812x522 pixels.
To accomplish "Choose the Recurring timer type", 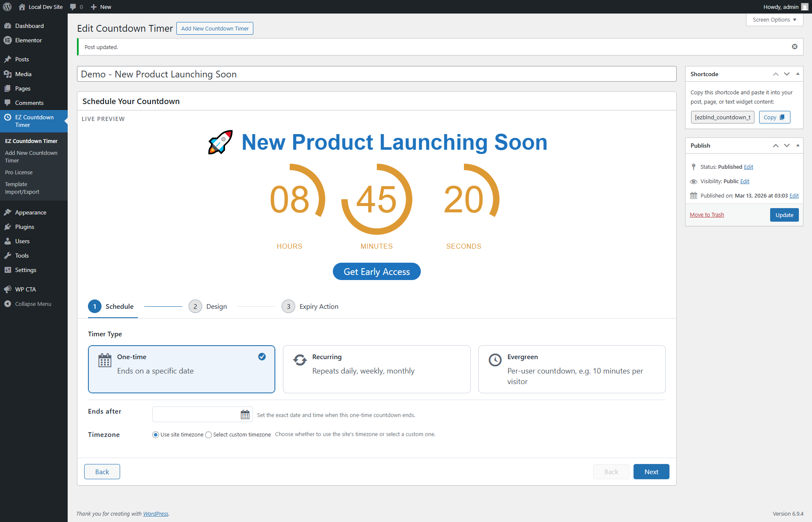I will pos(376,369).
